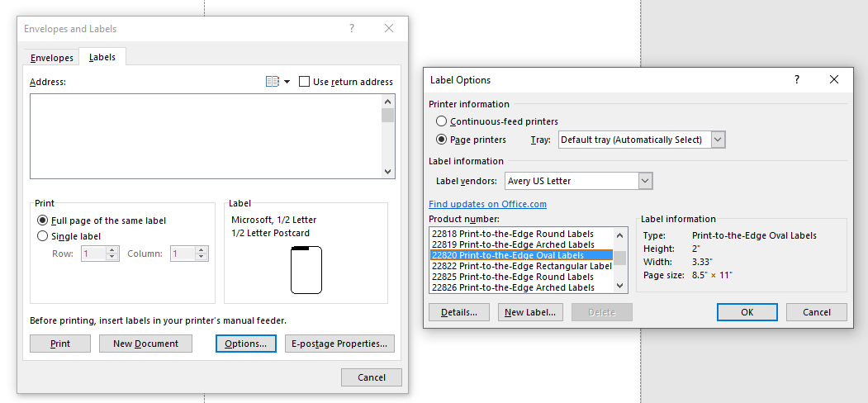The height and width of the screenshot is (403, 868).
Task: Choose Full page of the same label
Action: tap(43, 220)
